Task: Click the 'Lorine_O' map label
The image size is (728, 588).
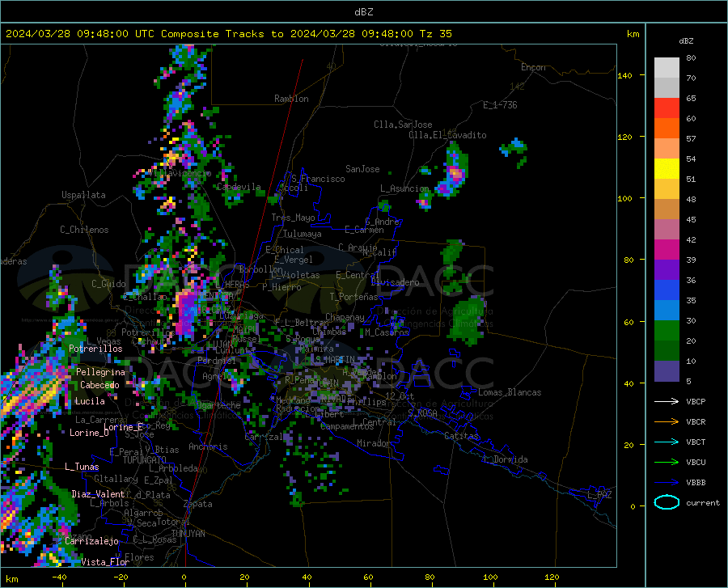Action: [89, 433]
